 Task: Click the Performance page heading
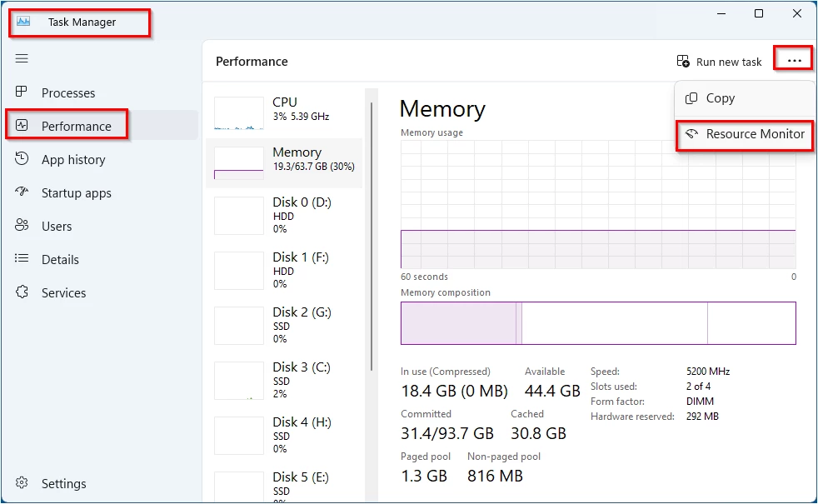pos(252,62)
